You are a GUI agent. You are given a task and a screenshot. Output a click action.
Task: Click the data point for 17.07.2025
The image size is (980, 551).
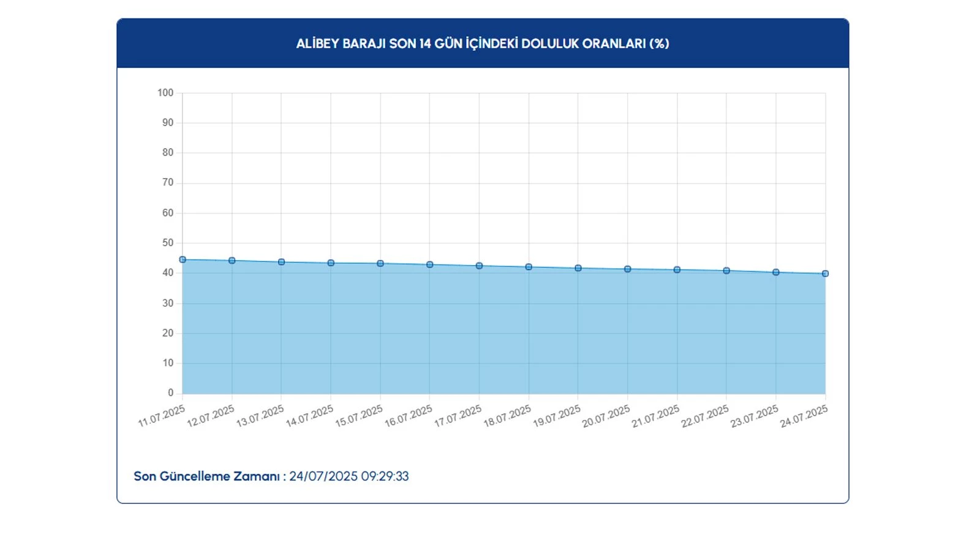(480, 266)
